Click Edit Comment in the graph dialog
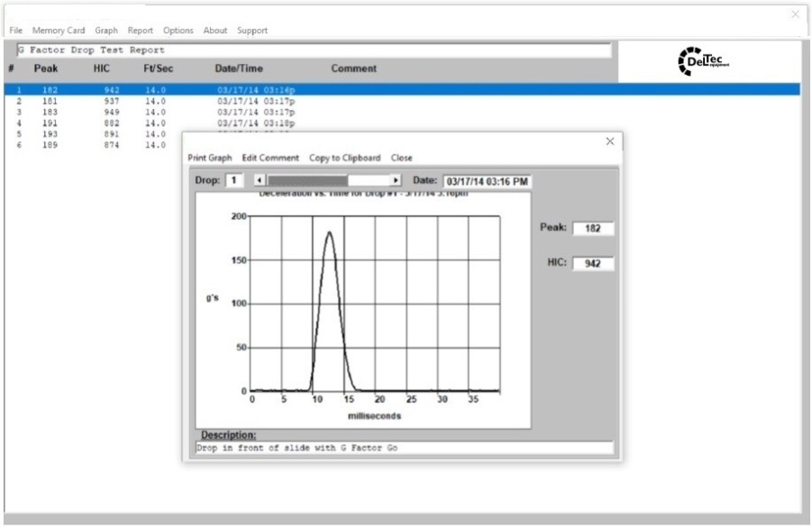The image size is (812, 528). pos(270,158)
